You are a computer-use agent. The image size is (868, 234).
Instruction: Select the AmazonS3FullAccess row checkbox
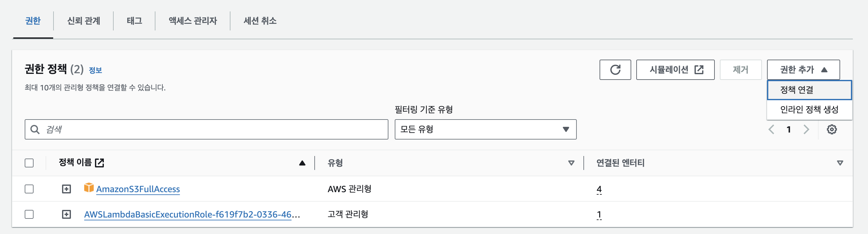29,189
